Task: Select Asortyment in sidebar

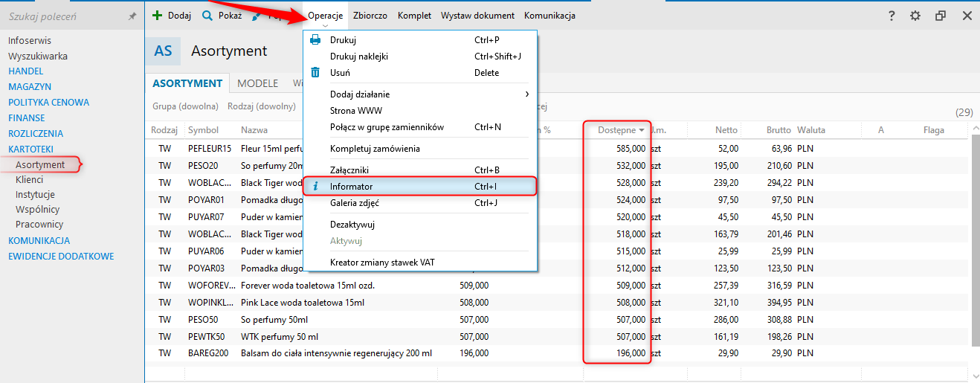Action: pyautogui.click(x=40, y=164)
